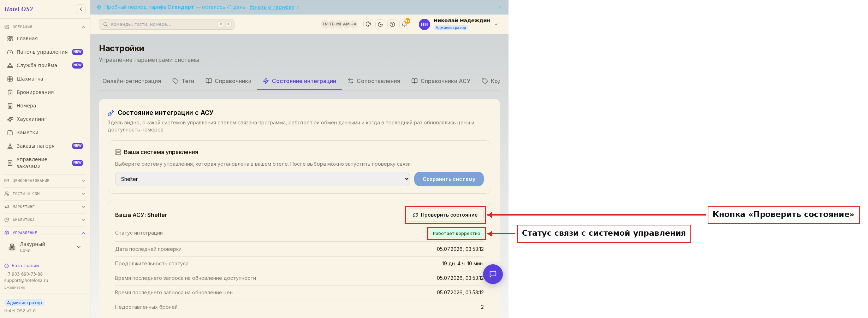Screen dimensions: 868x318
Task: Click the Сохранить систему button
Action: coord(449,179)
